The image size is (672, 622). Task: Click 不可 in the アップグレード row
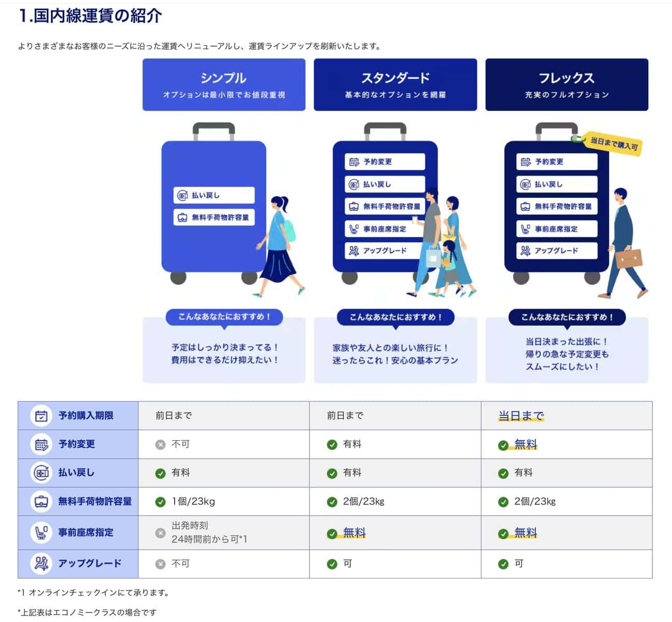tap(181, 563)
